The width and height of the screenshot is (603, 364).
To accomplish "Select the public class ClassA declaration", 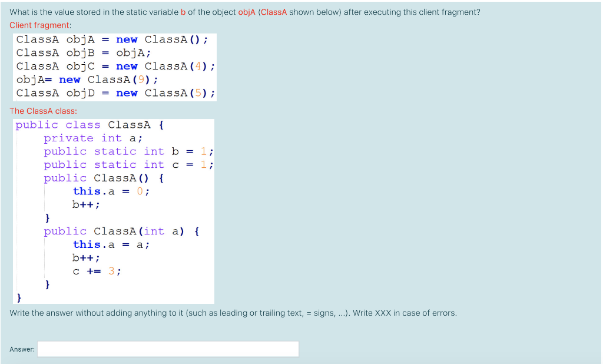I will point(88,124).
